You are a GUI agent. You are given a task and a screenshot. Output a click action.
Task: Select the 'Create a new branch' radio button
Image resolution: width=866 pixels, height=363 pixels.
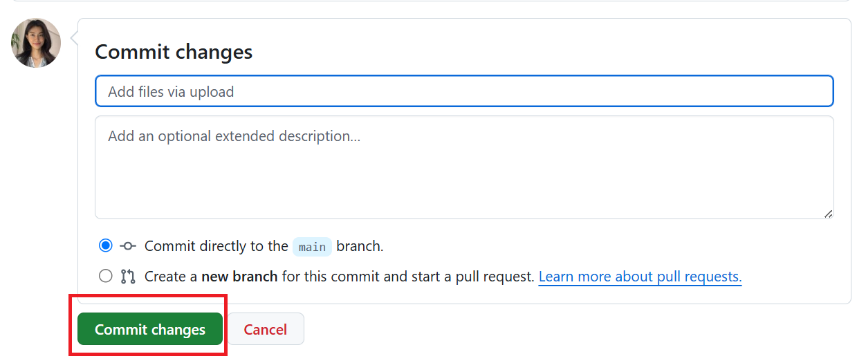(105, 276)
